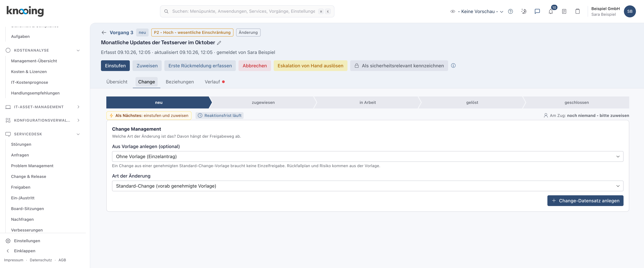Open the Impressum footer link
Viewport: 644px width, 268px height.
coord(13,260)
